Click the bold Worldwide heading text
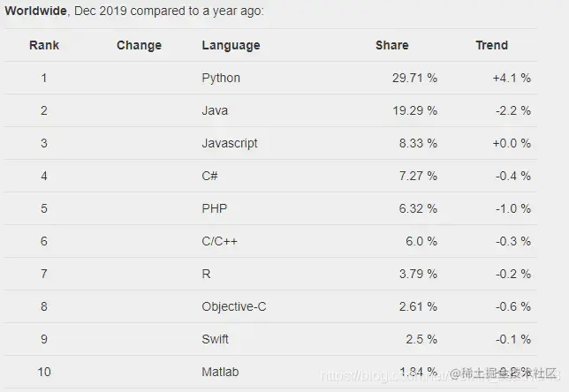Screen dimensions: 569x392 tap(35, 11)
